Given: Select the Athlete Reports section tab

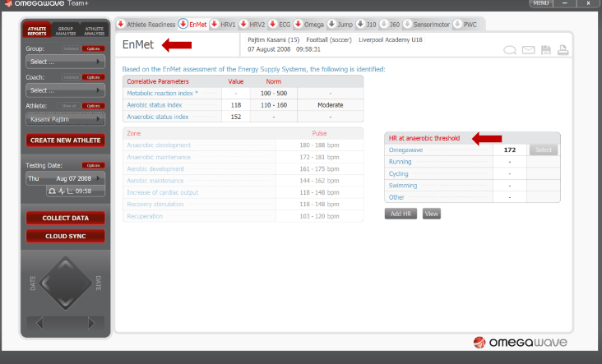Looking at the screenshot, I should click(x=37, y=30).
